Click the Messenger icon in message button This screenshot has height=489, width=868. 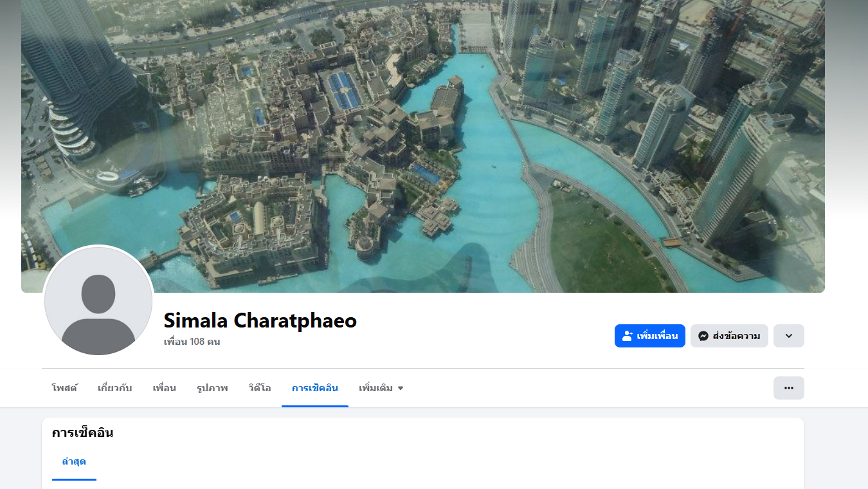click(x=703, y=336)
